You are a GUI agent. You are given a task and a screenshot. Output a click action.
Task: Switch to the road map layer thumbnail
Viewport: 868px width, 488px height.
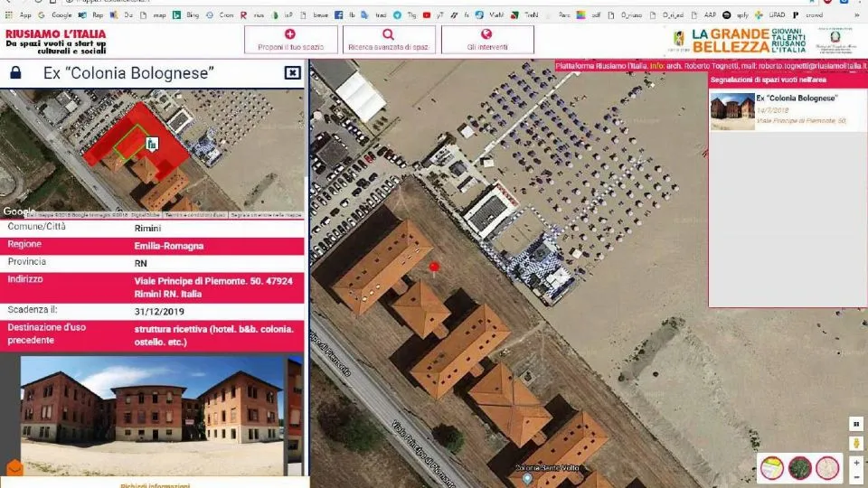point(771,468)
